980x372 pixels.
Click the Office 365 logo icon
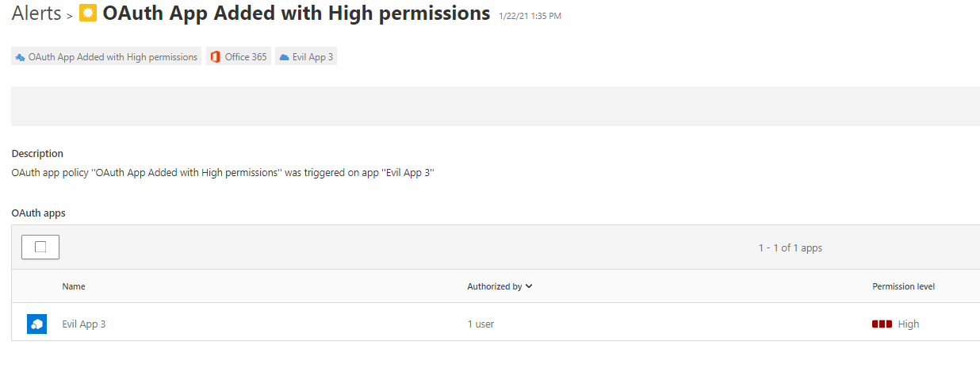[x=215, y=57]
